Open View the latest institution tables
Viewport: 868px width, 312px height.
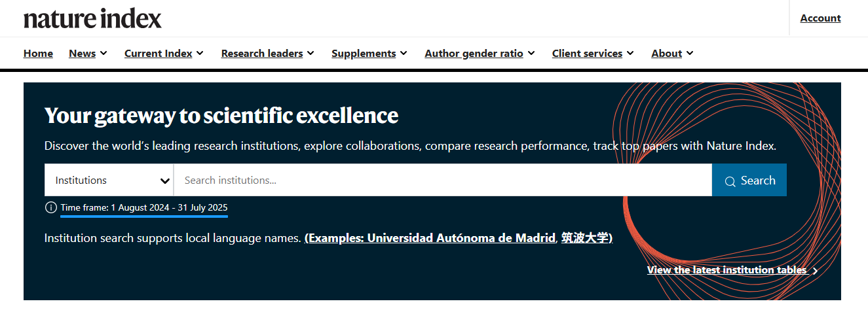726,270
